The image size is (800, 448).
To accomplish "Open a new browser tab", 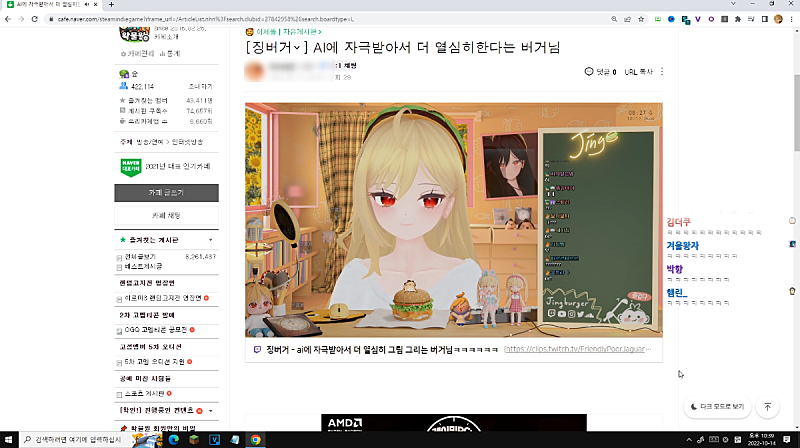I will tap(111, 5).
